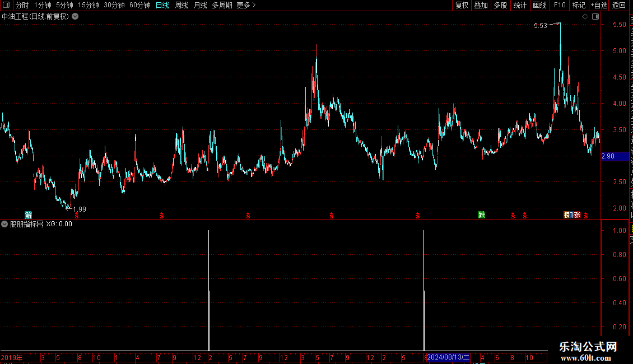Open the 统计 statistics button

click(520, 5)
